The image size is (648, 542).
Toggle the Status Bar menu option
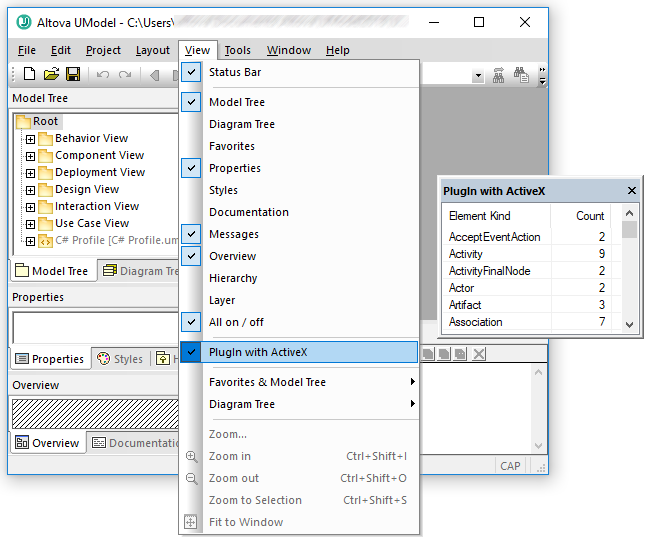click(x=235, y=72)
